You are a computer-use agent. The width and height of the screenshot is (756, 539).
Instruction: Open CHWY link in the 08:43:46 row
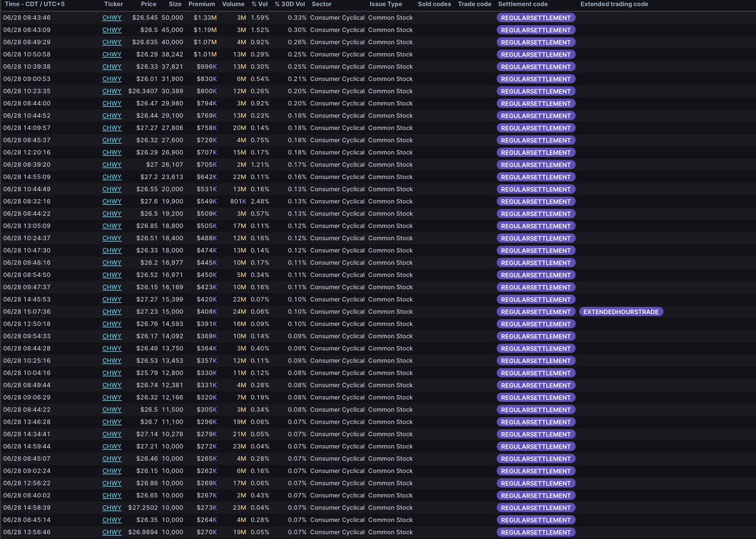click(112, 18)
